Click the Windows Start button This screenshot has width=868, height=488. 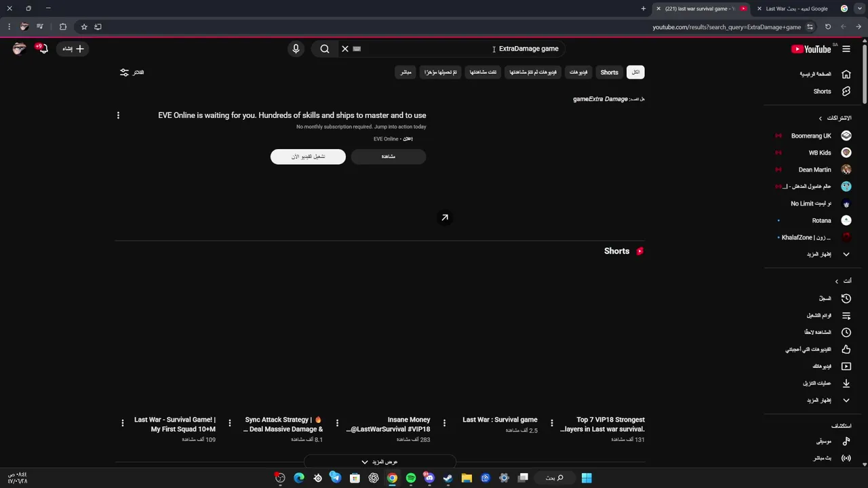[x=587, y=478]
